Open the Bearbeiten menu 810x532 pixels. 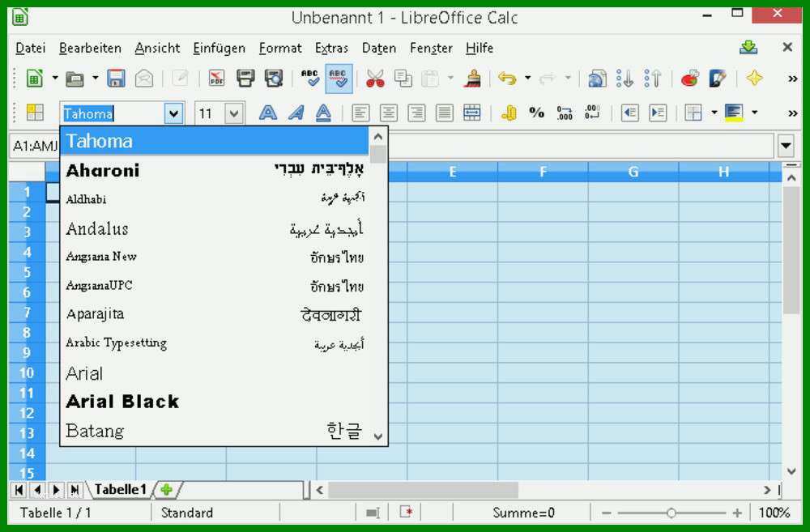(90, 48)
